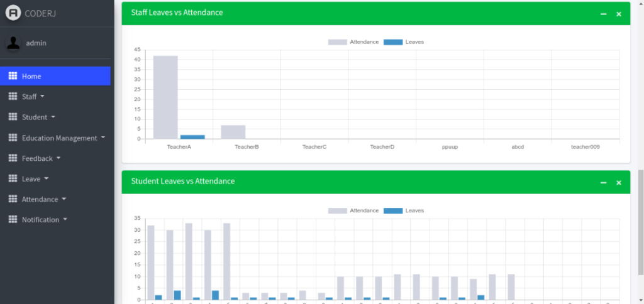The height and width of the screenshot is (304, 644).
Task: Click the TeacherC axis label
Action: click(x=314, y=147)
